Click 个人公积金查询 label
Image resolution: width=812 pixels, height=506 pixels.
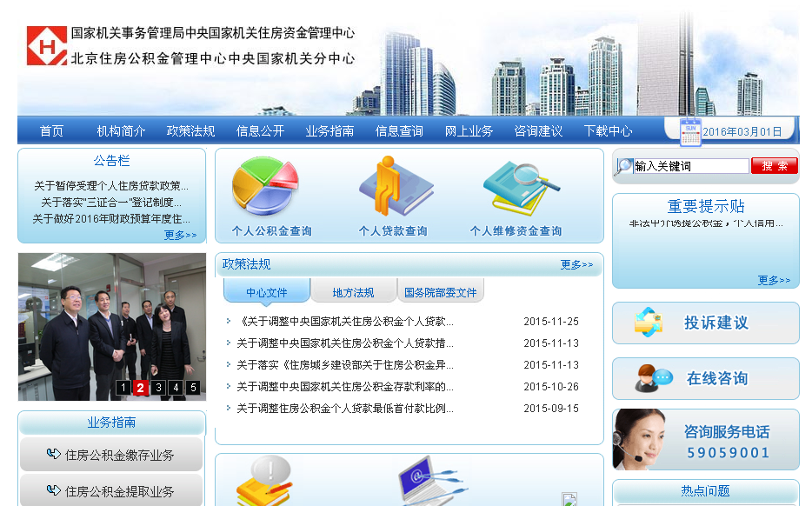(272, 231)
